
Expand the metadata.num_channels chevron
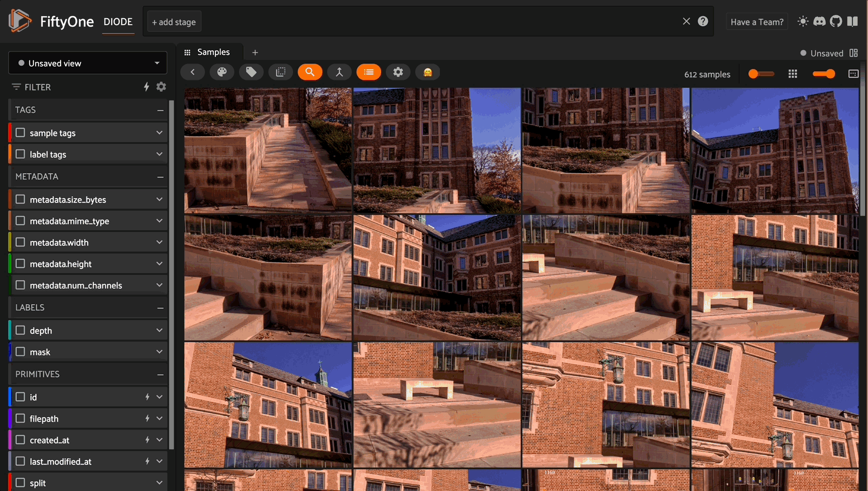(x=159, y=285)
